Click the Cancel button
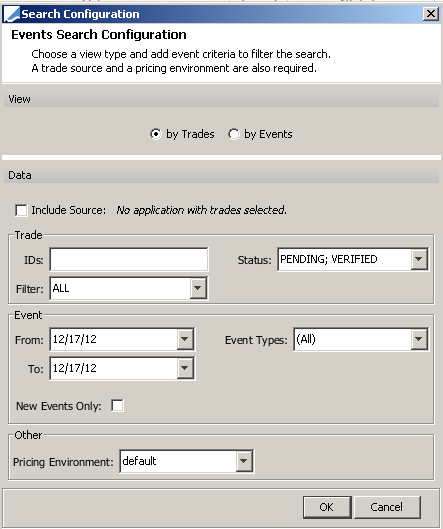 click(x=387, y=507)
